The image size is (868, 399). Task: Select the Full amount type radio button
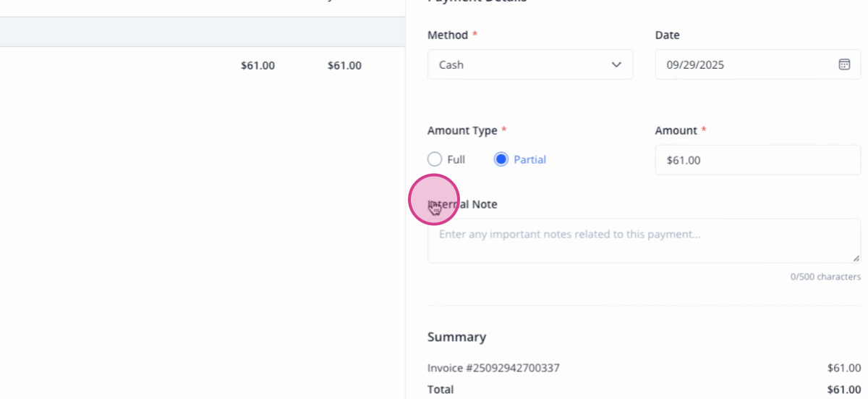pos(435,159)
